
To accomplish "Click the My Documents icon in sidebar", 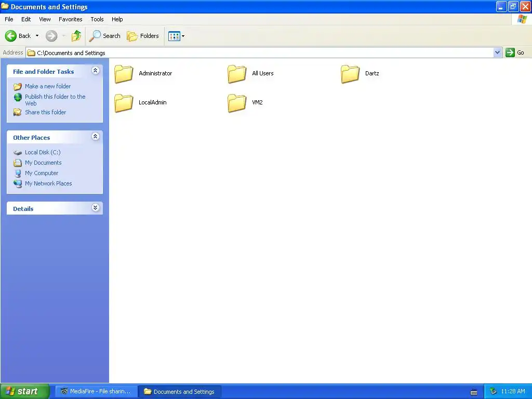I will tap(18, 163).
